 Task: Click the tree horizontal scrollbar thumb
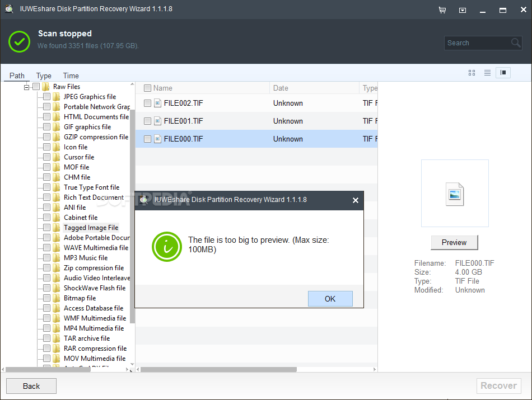(48, 369)
